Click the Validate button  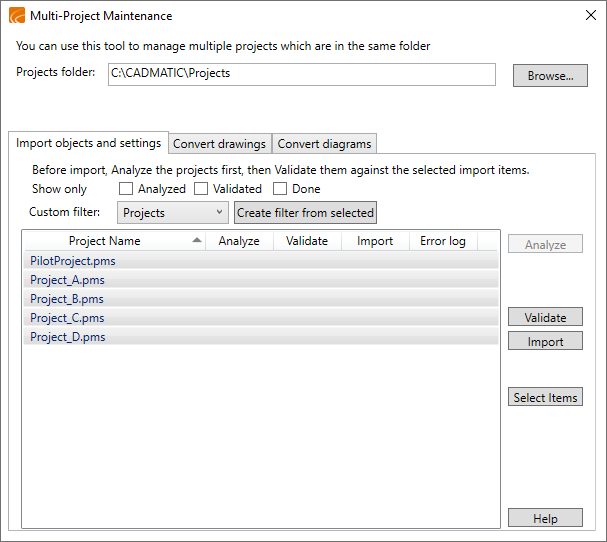click(545, 318)
